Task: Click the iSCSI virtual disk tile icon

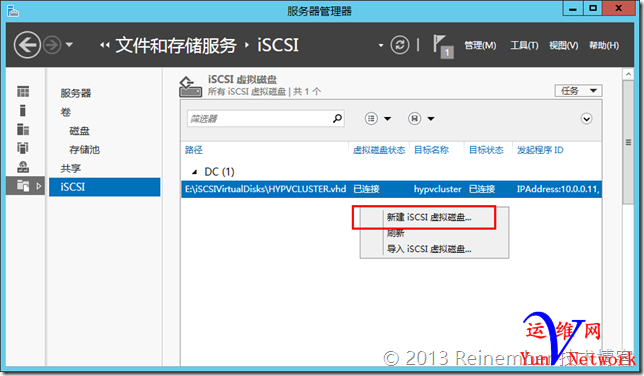Action: (190, 87)
